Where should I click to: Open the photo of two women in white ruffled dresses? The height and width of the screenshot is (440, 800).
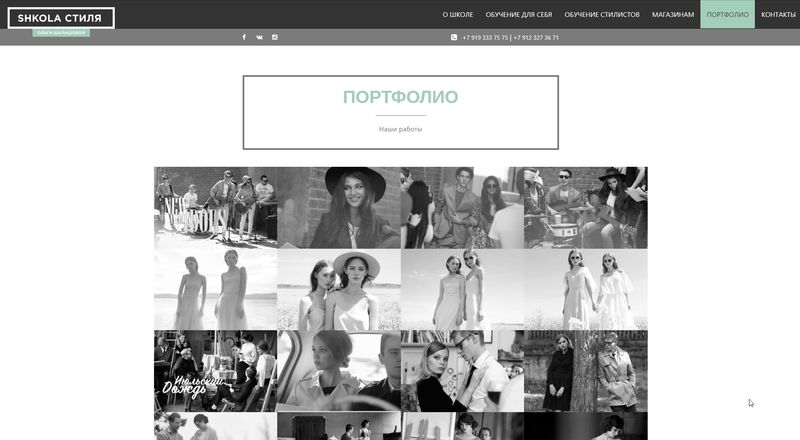[x=586, y=289]
